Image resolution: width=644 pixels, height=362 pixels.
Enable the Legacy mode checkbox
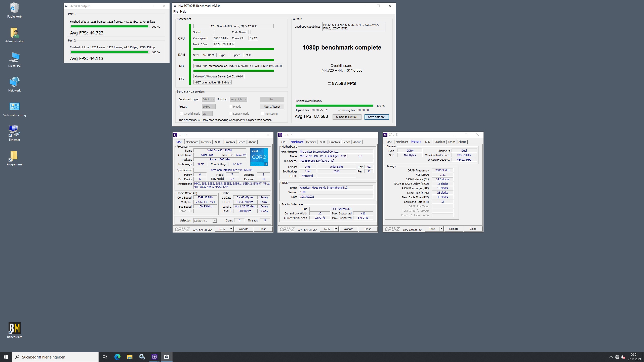[x=231, y=114]
